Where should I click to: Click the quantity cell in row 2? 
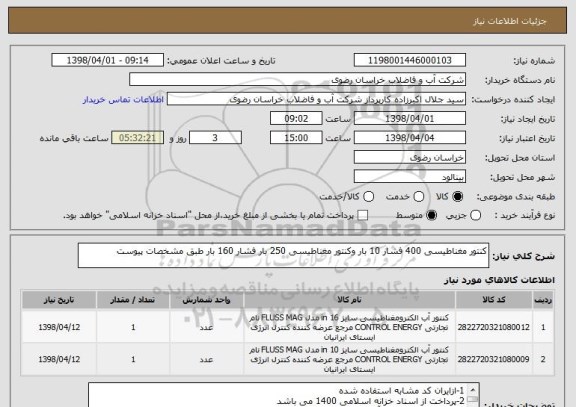pos(133,359)
